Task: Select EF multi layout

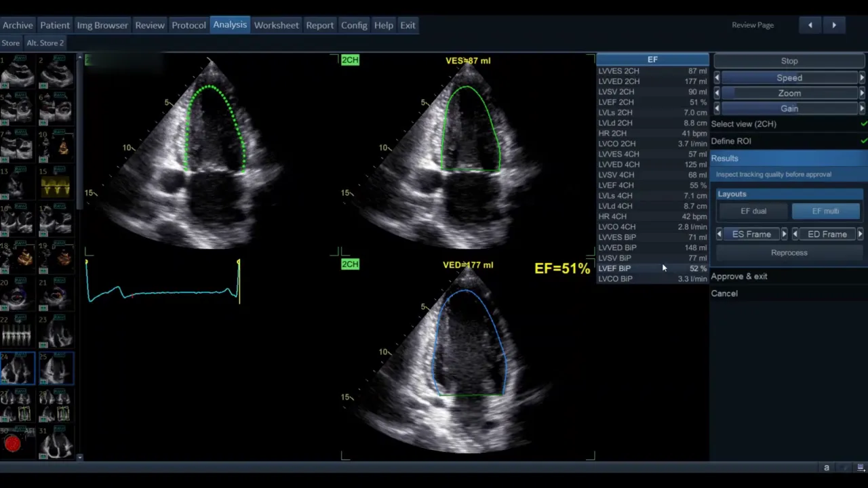Action: [825, 211]
